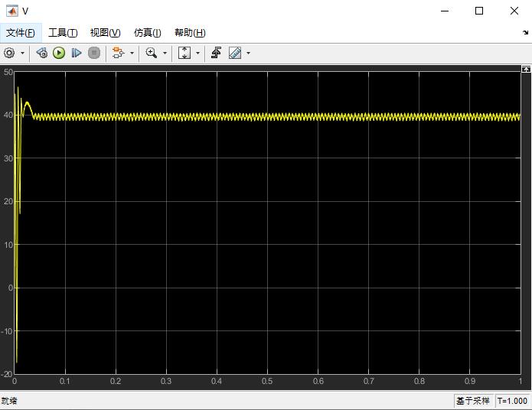
Task: Click the step forward icon
Action: (x=77, y=53)
